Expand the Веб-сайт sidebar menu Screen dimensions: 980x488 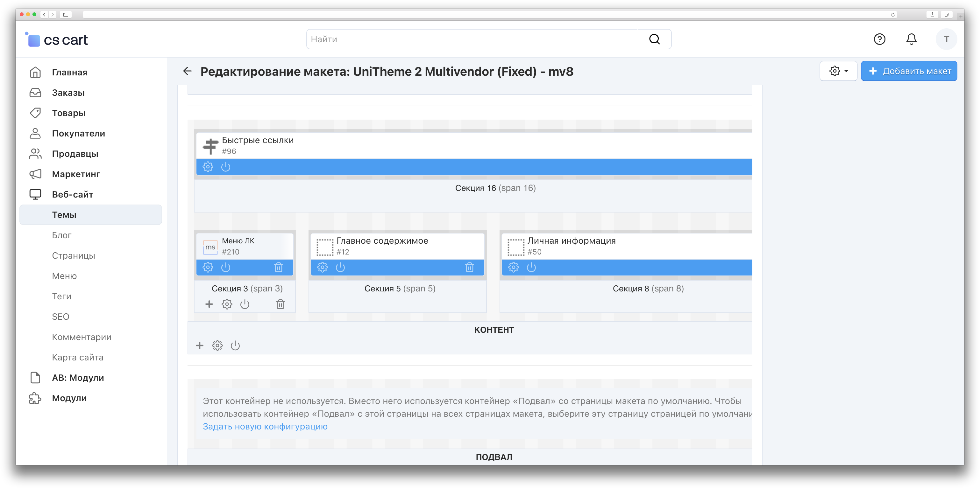72,195
